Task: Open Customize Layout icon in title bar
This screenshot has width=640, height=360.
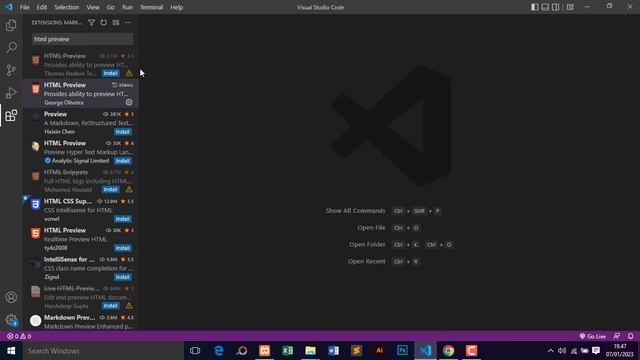Action: coord(570,7)
